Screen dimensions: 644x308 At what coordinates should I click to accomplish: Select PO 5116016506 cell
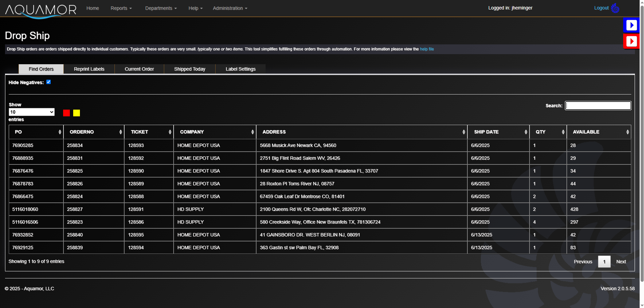tap(36, 222)
